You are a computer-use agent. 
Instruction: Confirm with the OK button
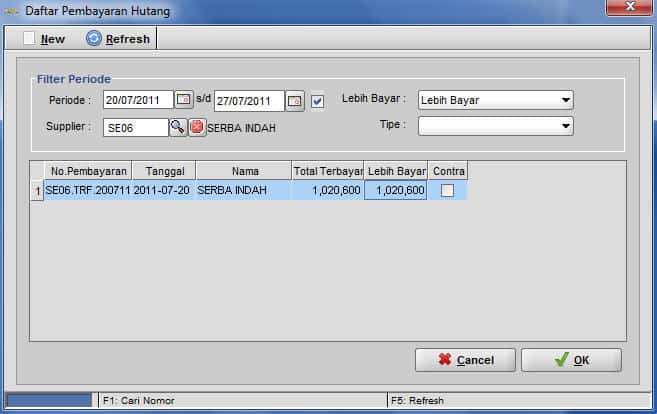click(572, 360)
